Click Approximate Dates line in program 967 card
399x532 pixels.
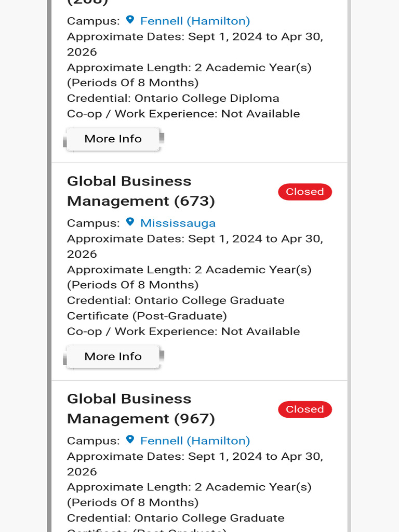pos(195,464)
